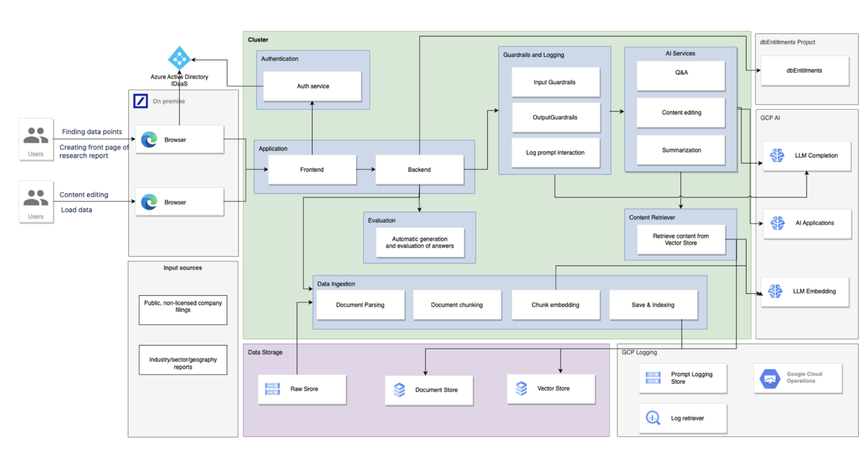Click the Prompt Logging Store icon
The height and width of the screenshot is (450, 868).
[653, 377]
